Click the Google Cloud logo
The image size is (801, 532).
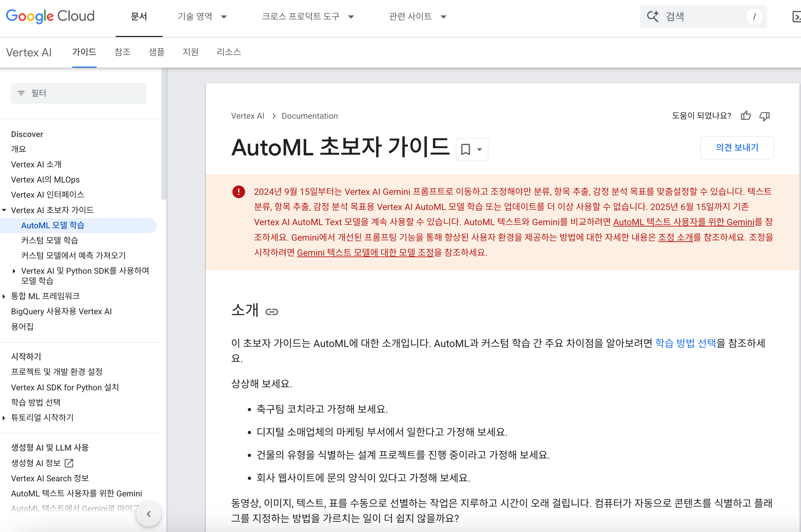tap(50, 16)
